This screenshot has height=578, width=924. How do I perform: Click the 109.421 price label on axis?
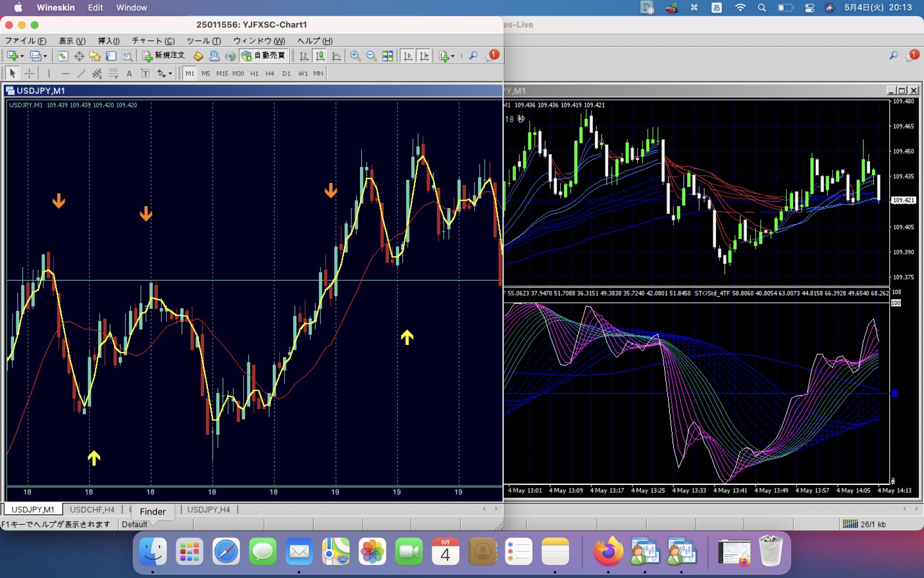pyautogui.click(x=903, y=200)
